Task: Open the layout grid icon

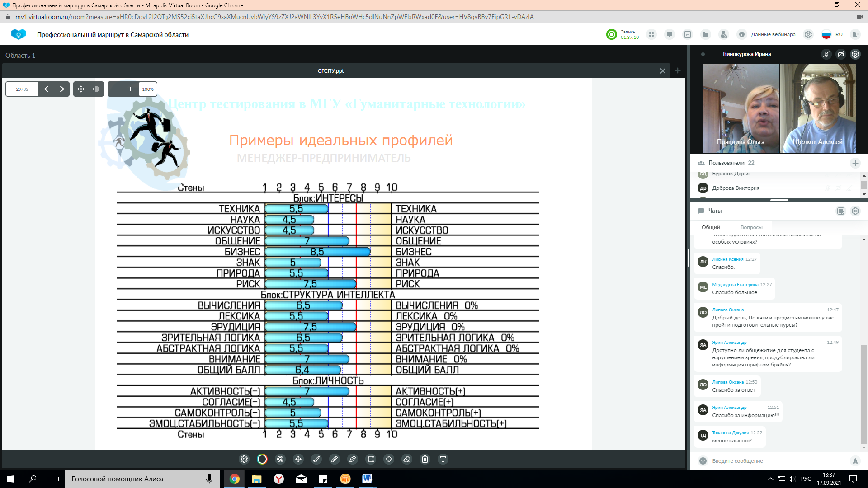Action: 651,34
